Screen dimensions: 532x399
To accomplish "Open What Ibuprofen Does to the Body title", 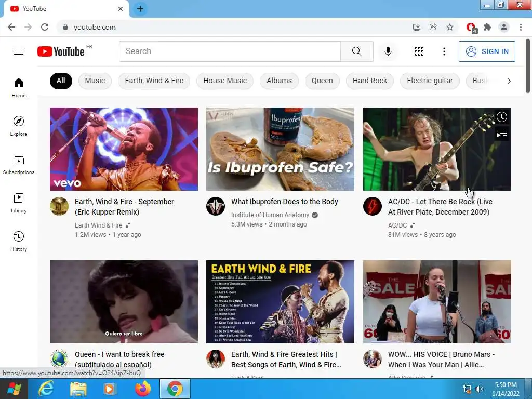I will point(285,202).
